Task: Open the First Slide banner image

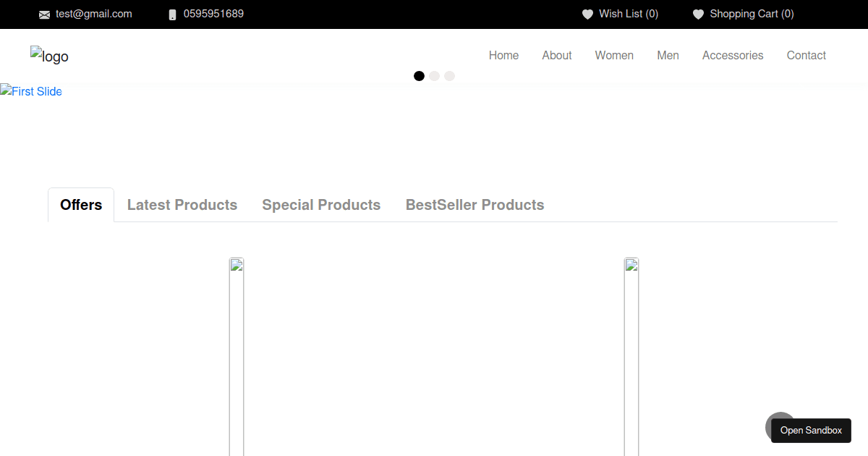Action: tap(31, 91)
